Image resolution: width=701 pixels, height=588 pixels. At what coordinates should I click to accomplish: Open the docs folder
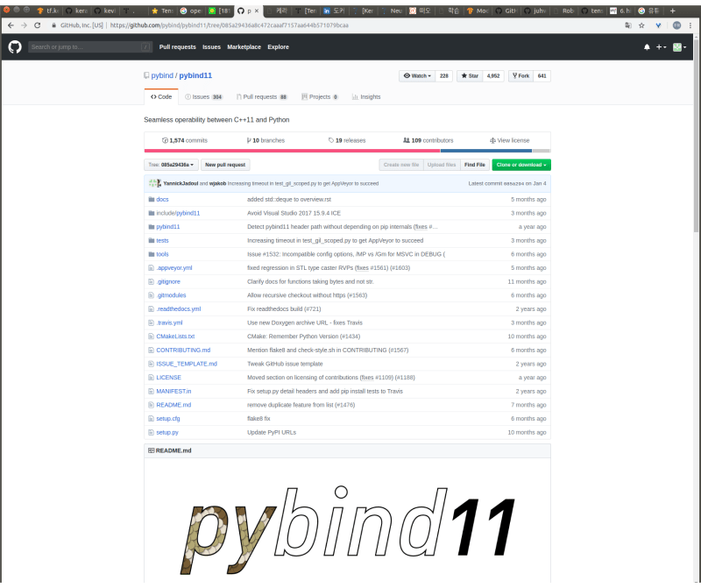(161, 199)
